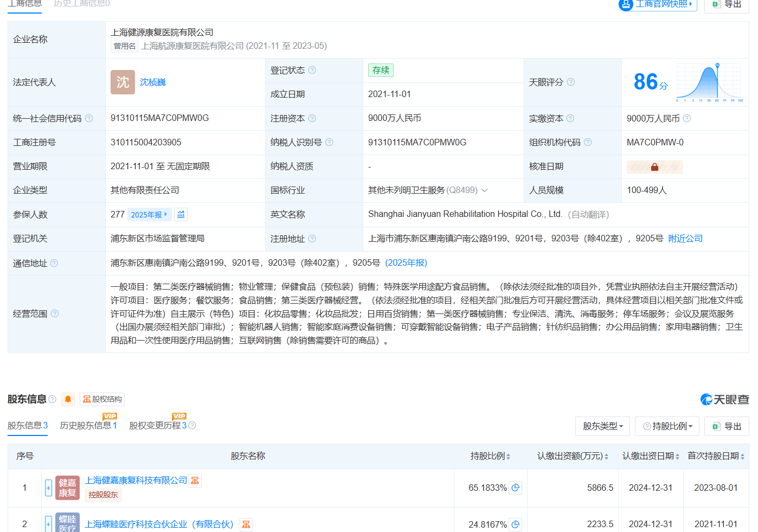Image resolution: width=758 pixels, height=532 pixels.
Task: Show help for 统一社会信用代码
Action: coord(89,118)
